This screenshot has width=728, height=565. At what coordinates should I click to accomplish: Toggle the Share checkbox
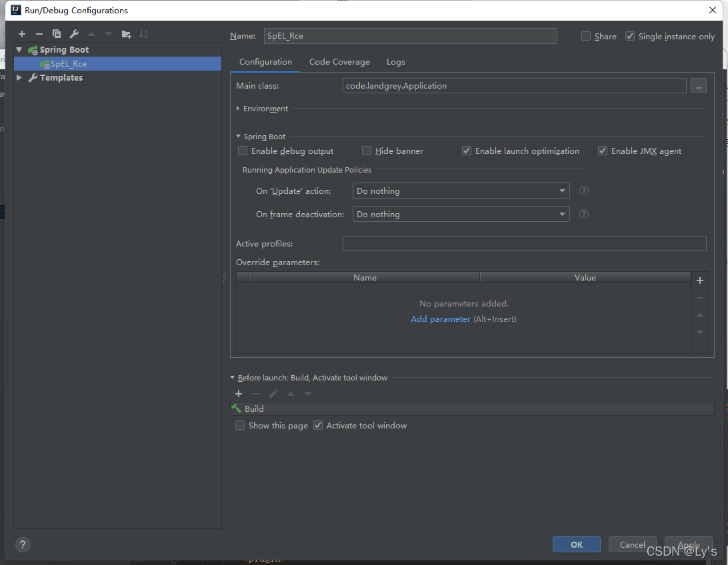[x=586, y=36]
